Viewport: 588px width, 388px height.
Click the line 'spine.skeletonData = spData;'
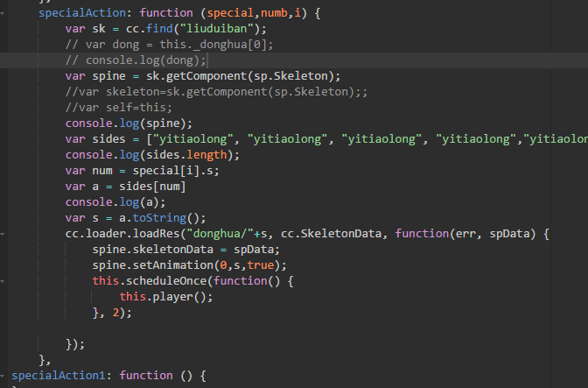[x=186, y=250]
